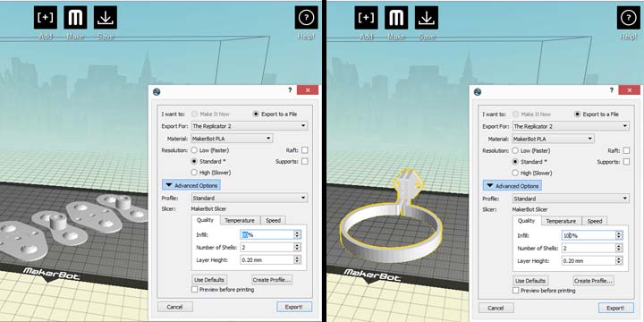
Task: Enable Supports checkbox in right dialog
Action: [x=626, y=162]
